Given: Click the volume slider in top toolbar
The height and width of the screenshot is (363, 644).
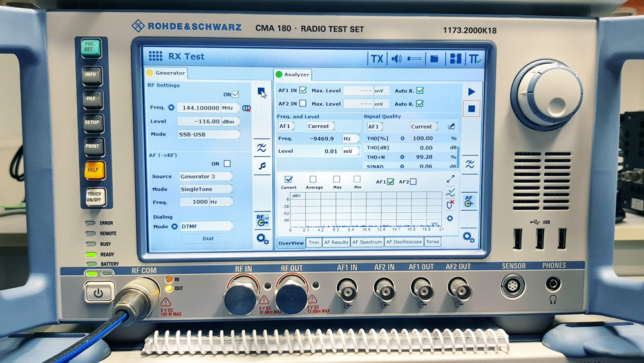Looking at the screenshot, I should tap(414, 59).
